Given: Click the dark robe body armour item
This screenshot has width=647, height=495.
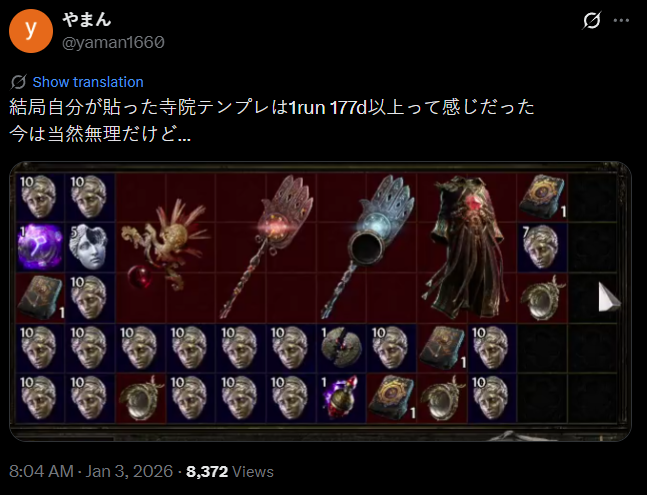Looking at the screenshot, I should 466,248.
